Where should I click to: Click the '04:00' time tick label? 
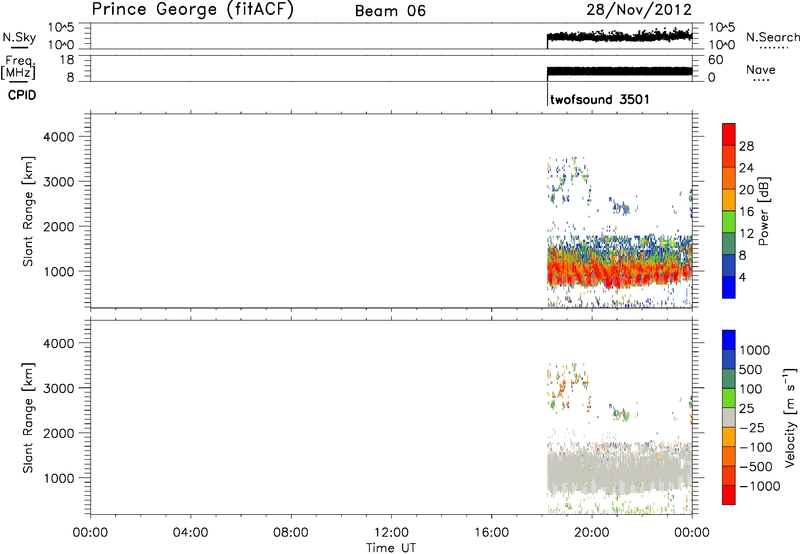point(190,533)
